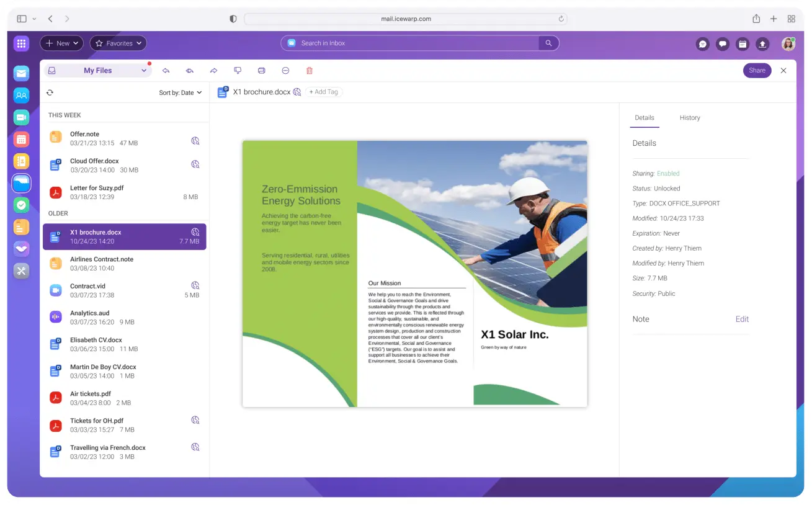Switch to the History tab
Screen dimensions: 812x505
coord(689,118)
